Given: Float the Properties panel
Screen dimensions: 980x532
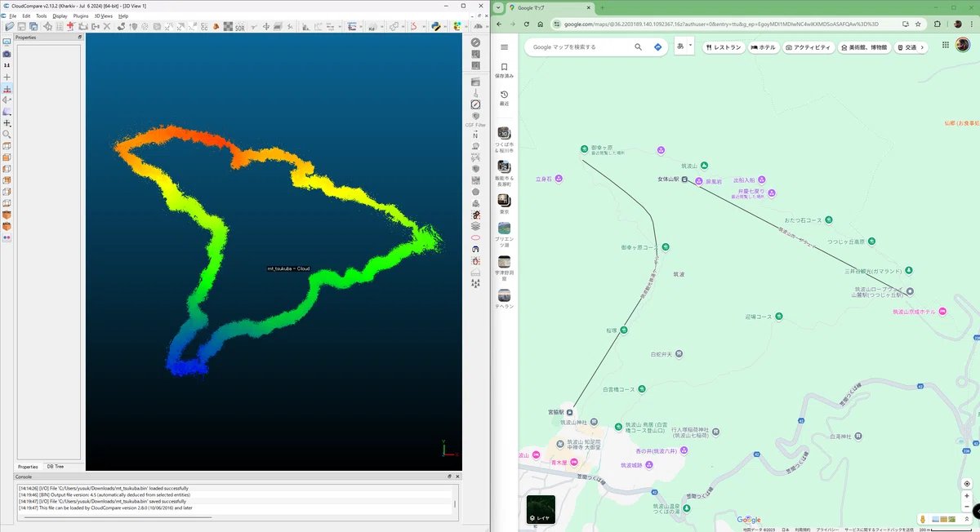Looking at the screenshot, I should pos(80,38).
